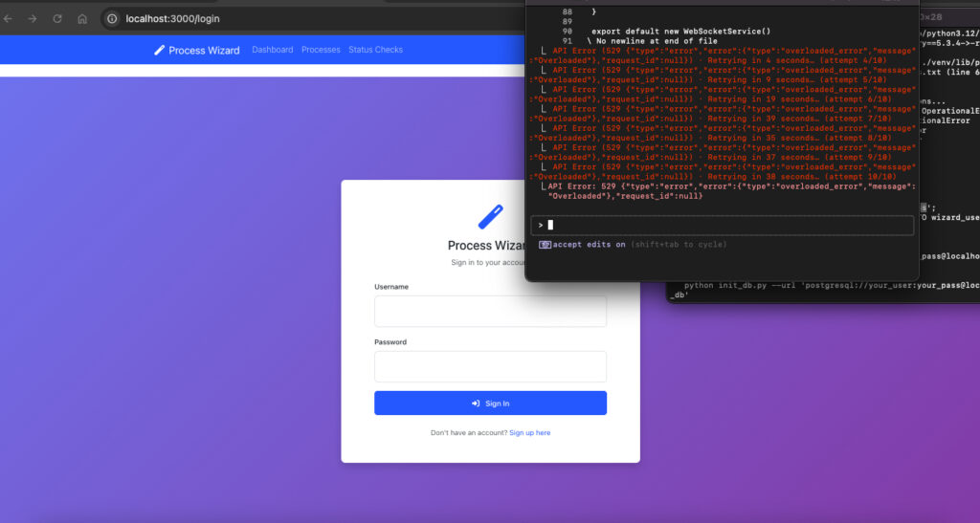The width and height of the screenshot is (980, 523).
Task: Open site info icon beside the URL
Action: coord(112,18)
